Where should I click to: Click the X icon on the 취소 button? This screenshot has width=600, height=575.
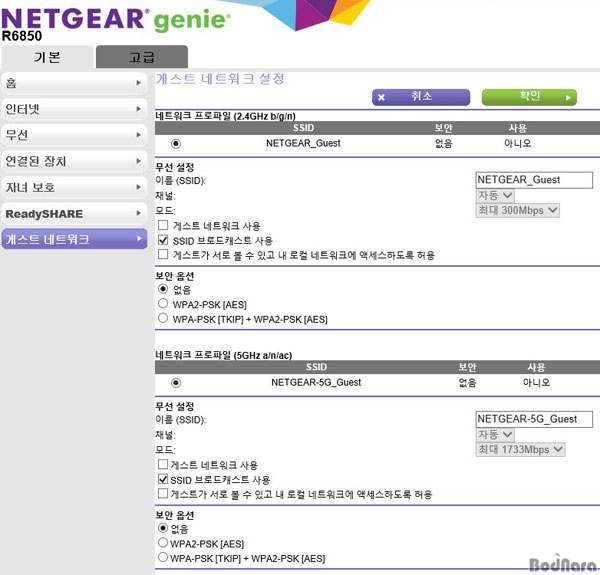(381, 97)
